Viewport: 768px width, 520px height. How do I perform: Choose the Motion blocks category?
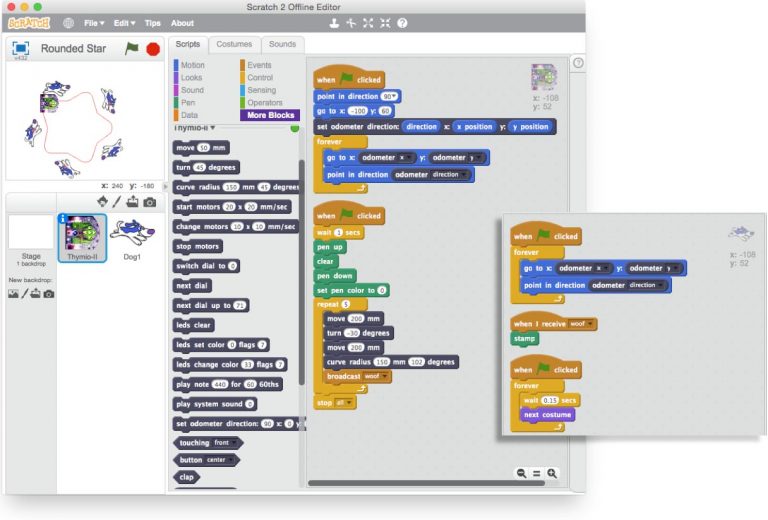coord(192,65)
